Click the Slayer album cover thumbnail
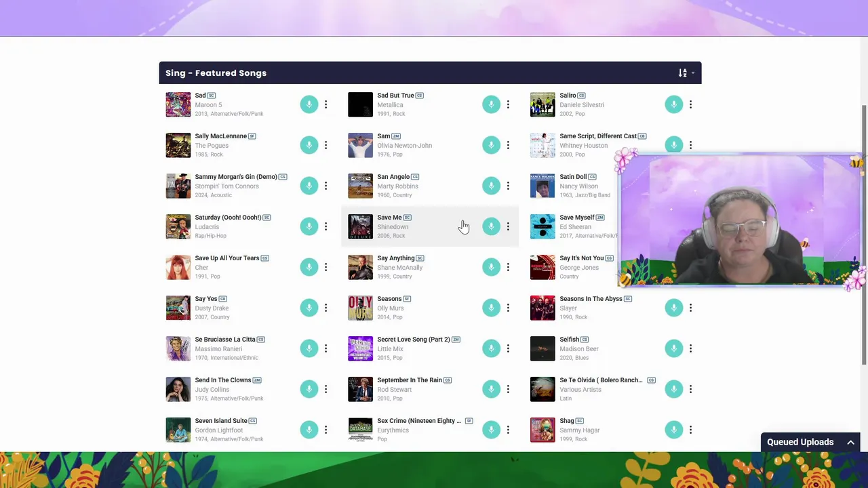The height and width of the screenshot is (488, 868). tap(542, 308)
